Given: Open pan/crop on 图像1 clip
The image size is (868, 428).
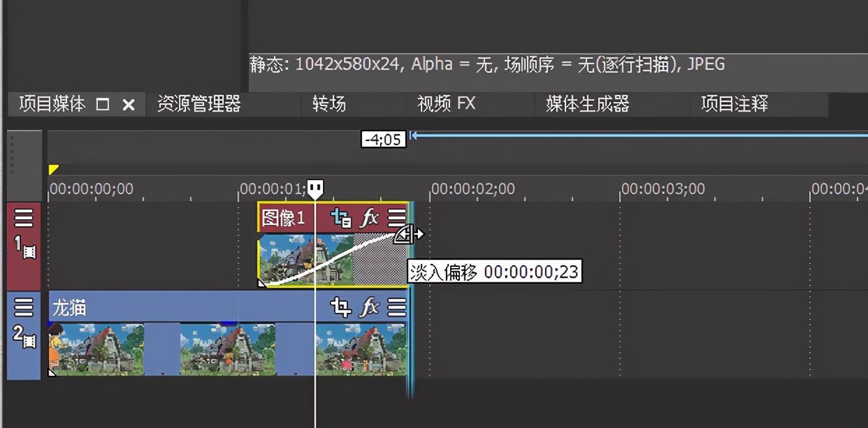Looking at the screenshot, I should click(341, 217).
